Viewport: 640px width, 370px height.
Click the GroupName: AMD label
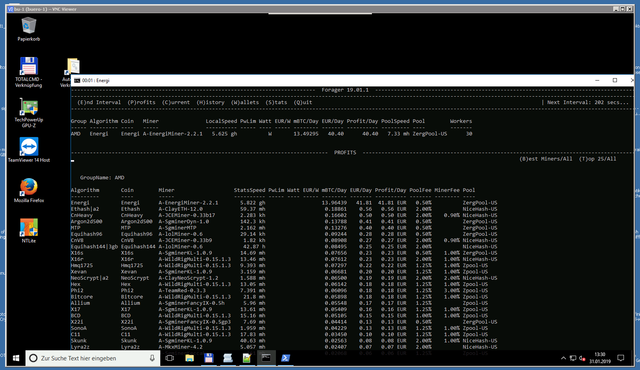click(102, 177)
